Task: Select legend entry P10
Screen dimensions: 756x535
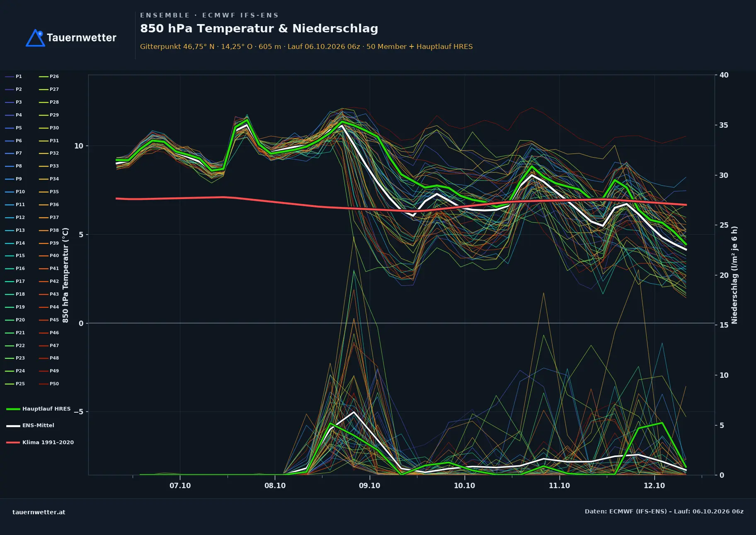Action: [15, 192]
